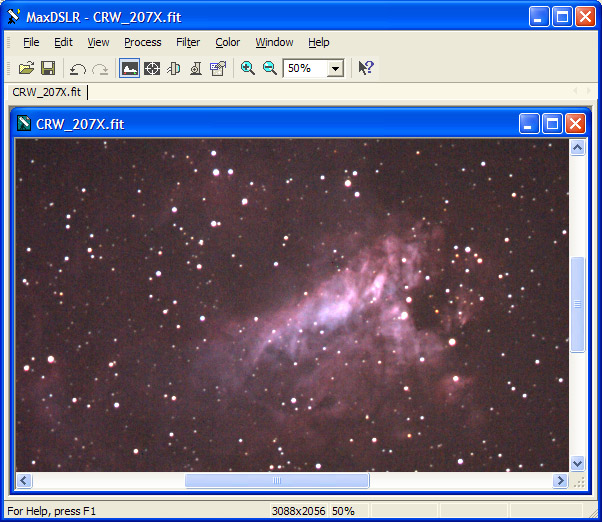Screen dimensions: 602x522
Task: Select the CRW_207X.fit document tab
Action: click(47, 92)
